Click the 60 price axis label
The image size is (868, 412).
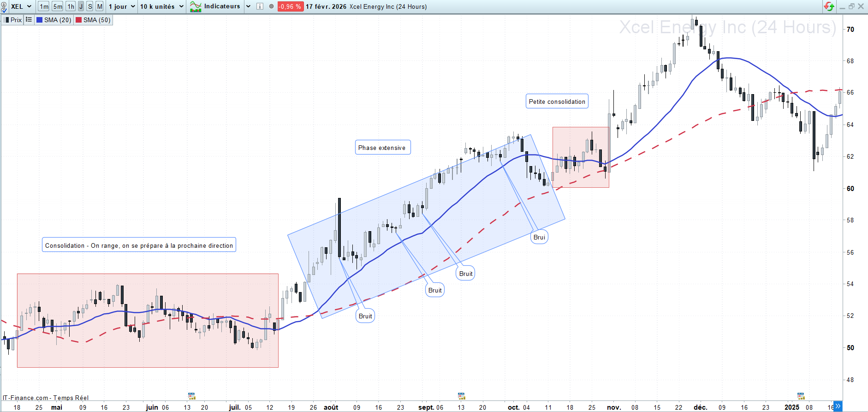(850, 188)
